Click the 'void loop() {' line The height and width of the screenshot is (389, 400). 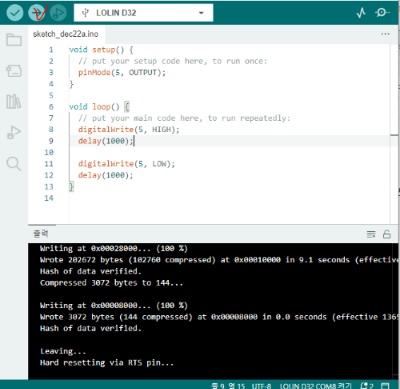tap(99, 107)
